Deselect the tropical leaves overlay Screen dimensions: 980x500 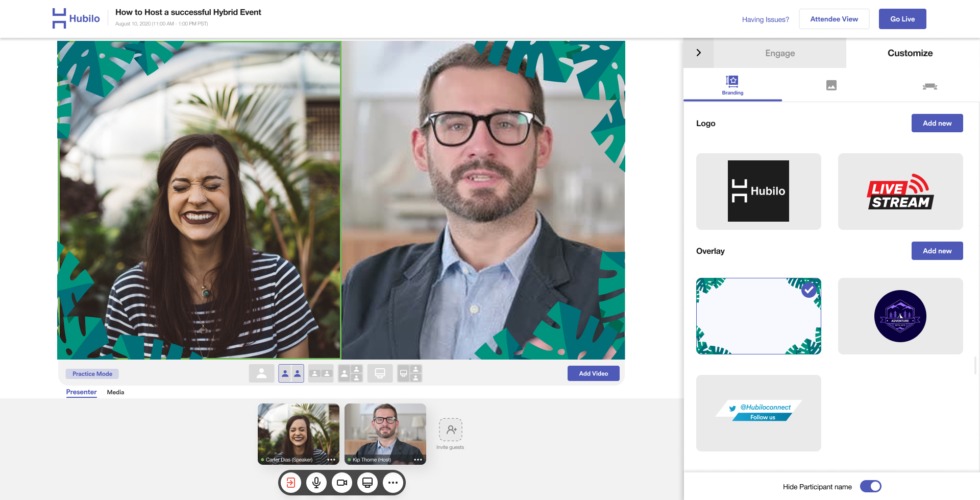click(x=758, y=316)
